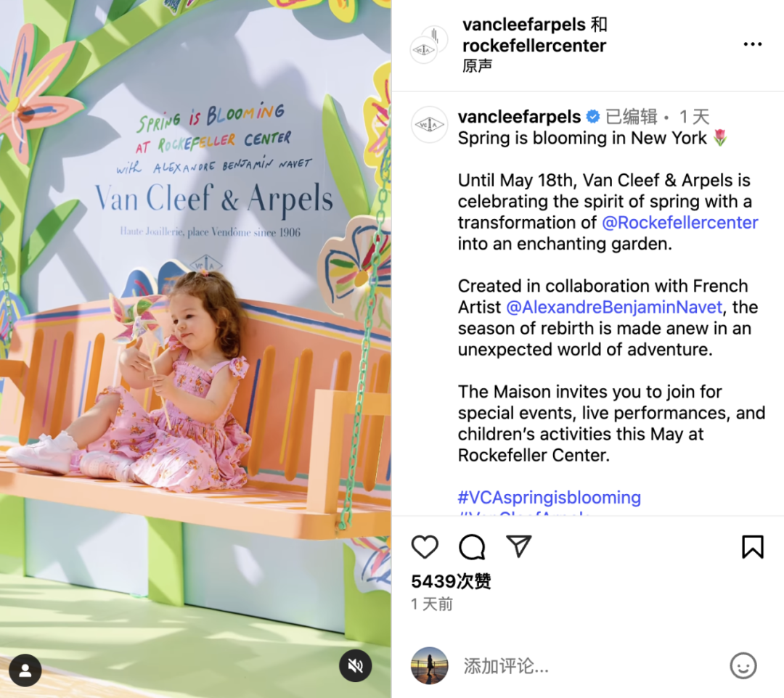Unmute the video sound

(356, 665)
